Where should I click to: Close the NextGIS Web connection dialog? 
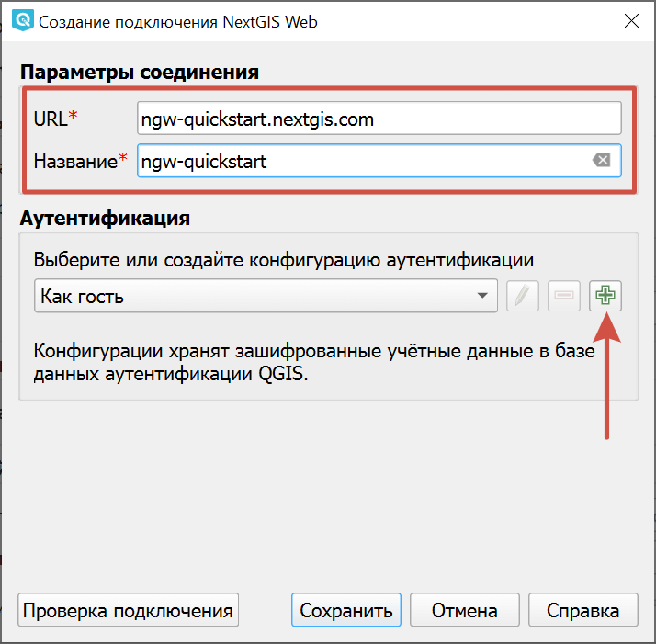(x=631, y=20)
